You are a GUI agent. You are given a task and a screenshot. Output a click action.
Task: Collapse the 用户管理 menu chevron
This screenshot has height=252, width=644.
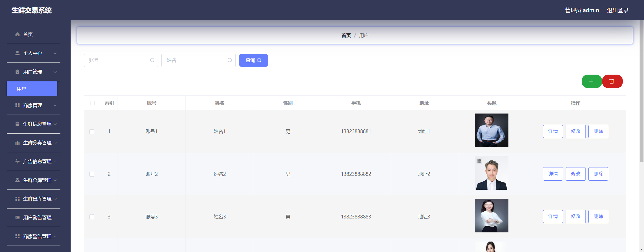click(55, 72)
